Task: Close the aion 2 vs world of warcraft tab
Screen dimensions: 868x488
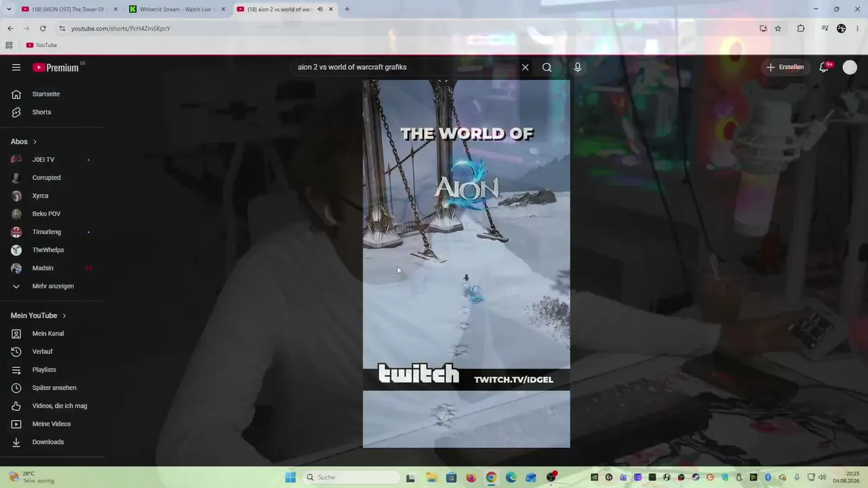Action: 331,9
